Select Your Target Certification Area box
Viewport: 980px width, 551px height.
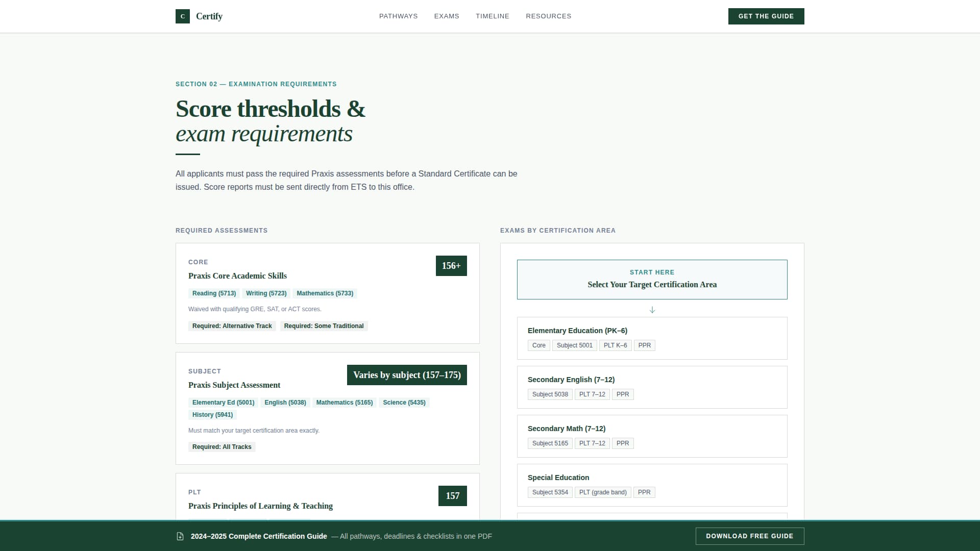coord(652,280)
